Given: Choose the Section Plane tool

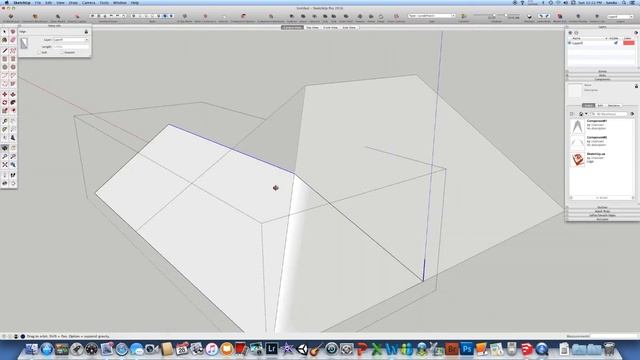Looking at the screenshot, I should click(x=13, y=183).
